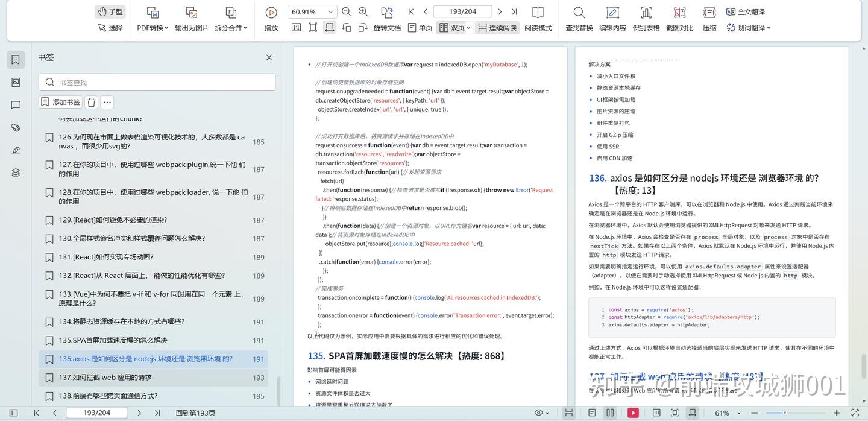Open the bookmarks panel sidebar icon
Viewport: 868px width, 421px height.
pyautogui.click(x=16, y=60)
